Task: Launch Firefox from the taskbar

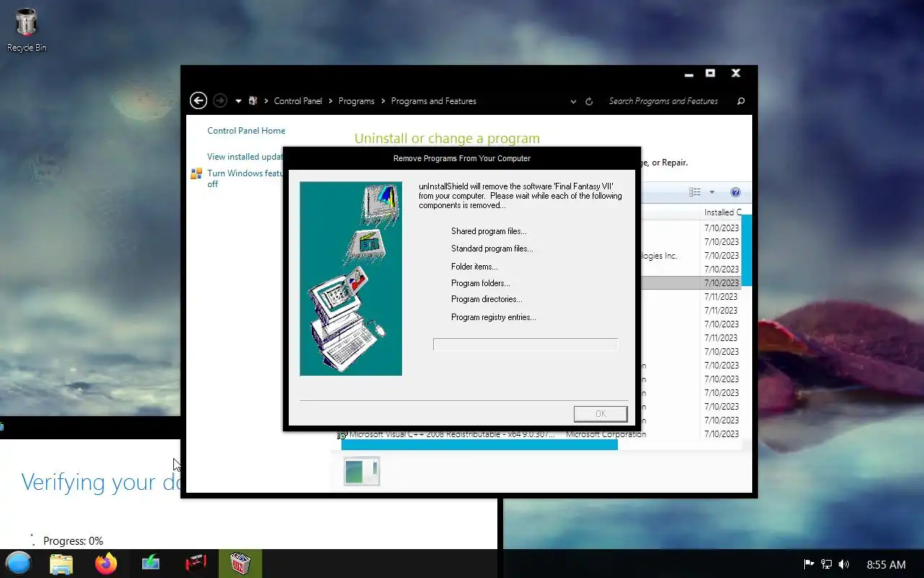Action: 106,564
